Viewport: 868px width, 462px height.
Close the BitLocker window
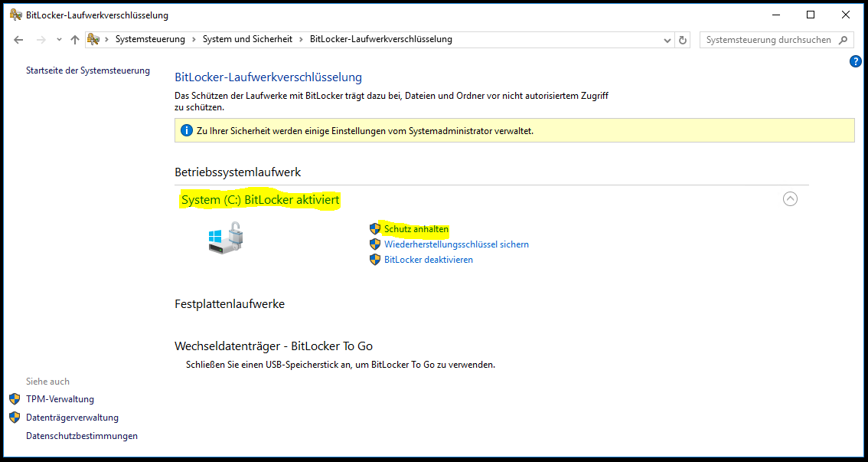[x=845, y=15]
